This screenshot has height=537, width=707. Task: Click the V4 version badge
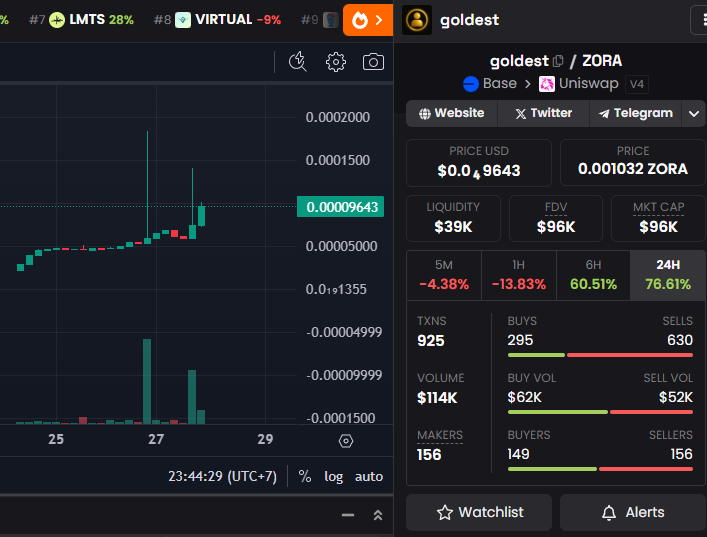tap(637, 84)
